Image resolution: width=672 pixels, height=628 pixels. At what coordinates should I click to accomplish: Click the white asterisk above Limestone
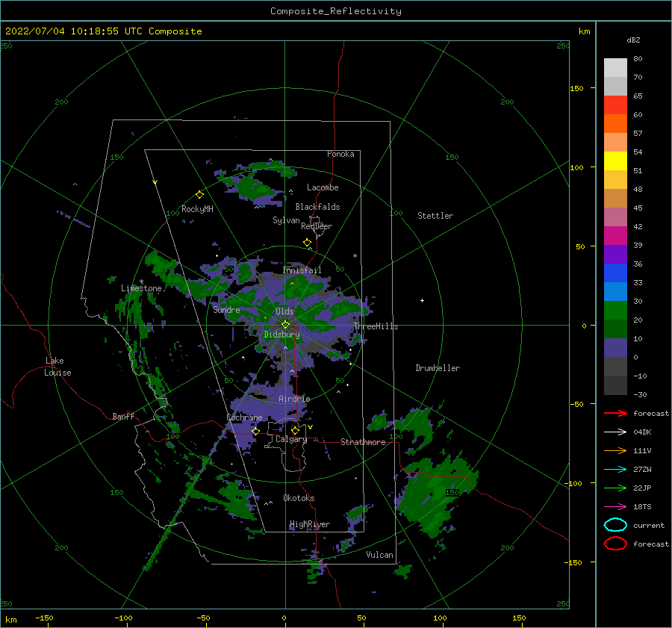pyautogui.click(x=141, y=282)
